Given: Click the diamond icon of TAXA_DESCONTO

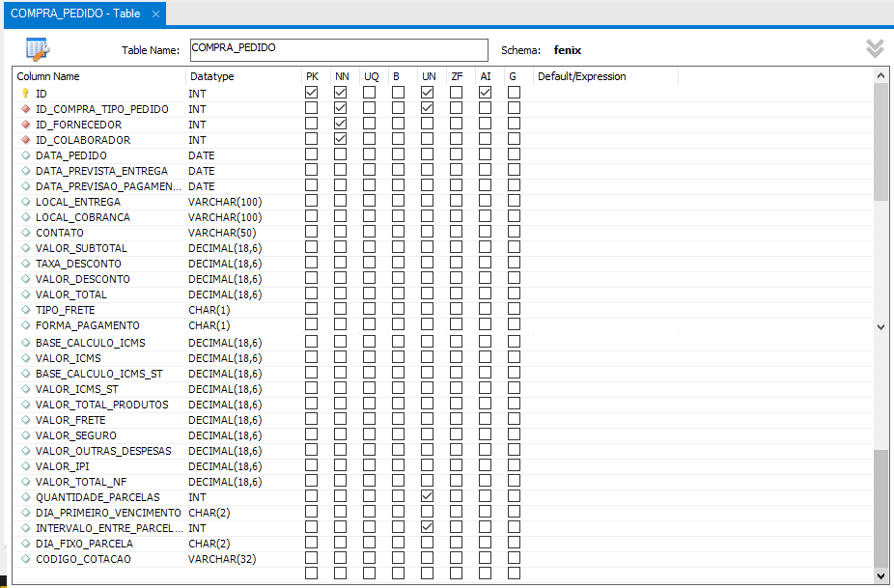Looking at the screenshot, I should tap(26, 263).
